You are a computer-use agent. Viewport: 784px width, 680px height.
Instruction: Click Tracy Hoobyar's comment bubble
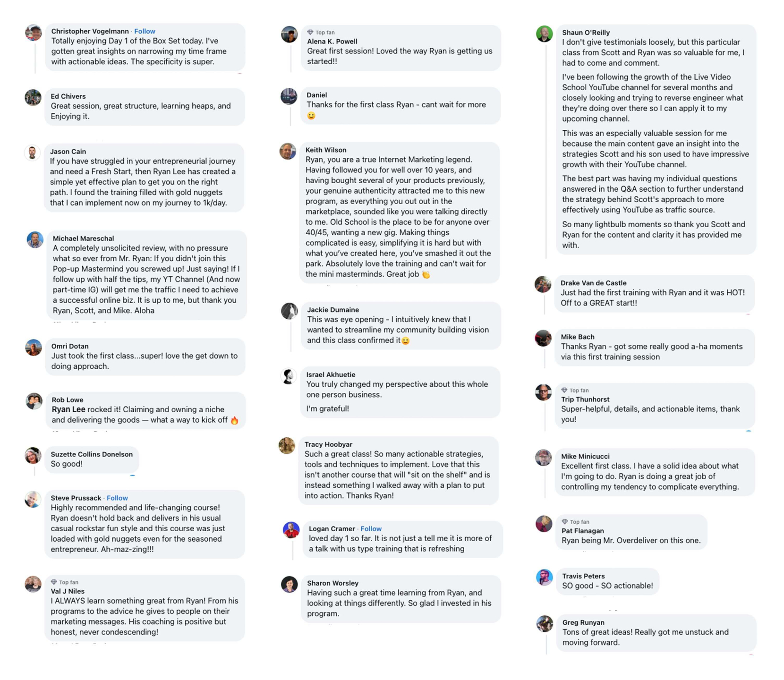398,470
